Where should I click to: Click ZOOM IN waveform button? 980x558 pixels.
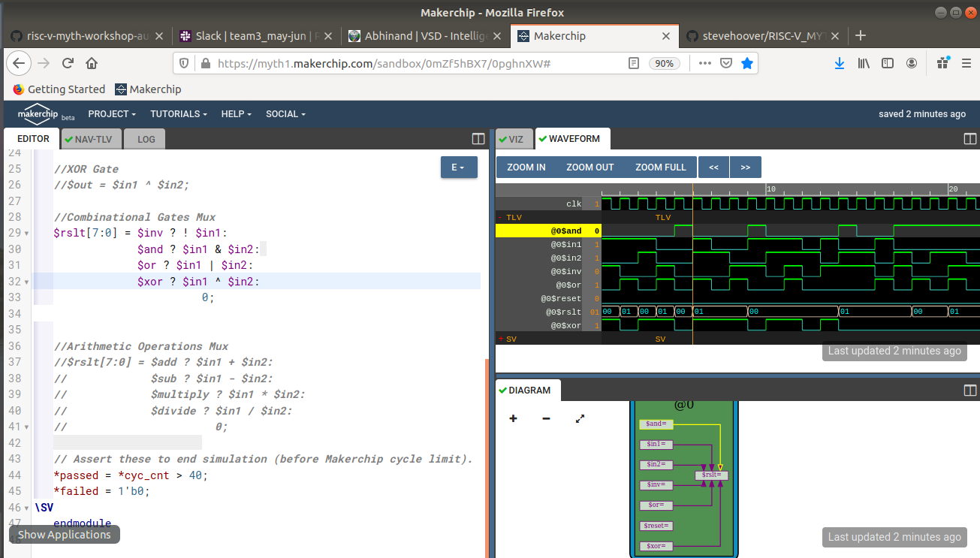(x=526, y=167)
